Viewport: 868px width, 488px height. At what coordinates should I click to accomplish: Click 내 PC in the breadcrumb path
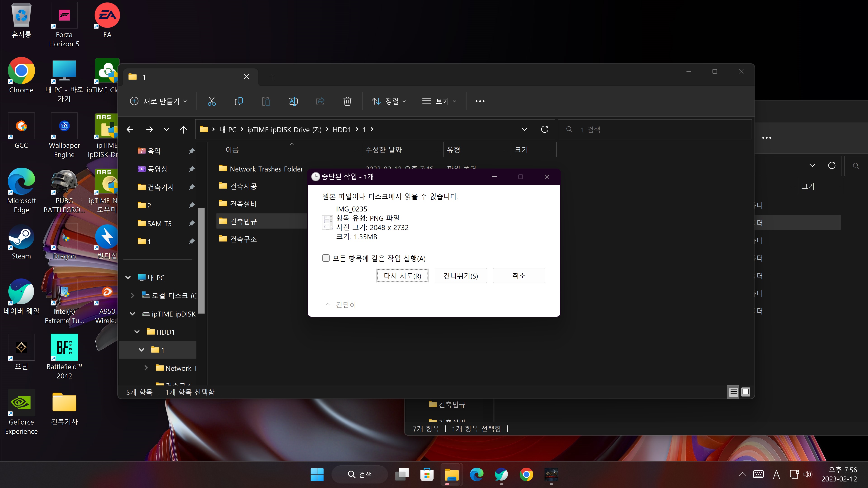228,130
